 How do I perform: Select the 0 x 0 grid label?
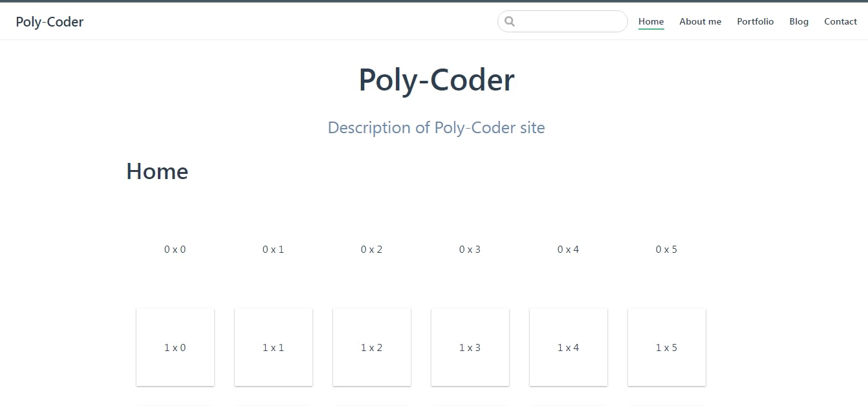[x=175, y=249]
